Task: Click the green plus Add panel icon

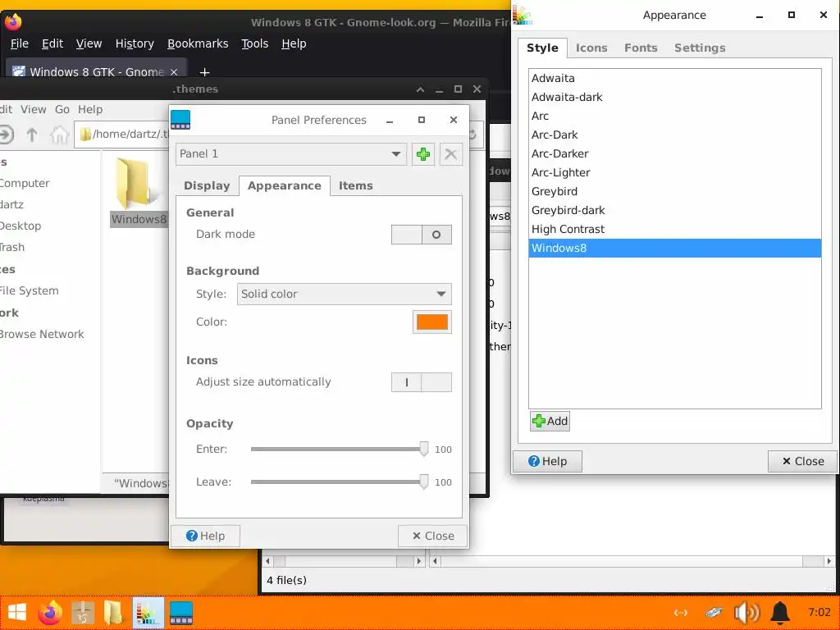Action: pyautogui.click(x=423, y=154)
